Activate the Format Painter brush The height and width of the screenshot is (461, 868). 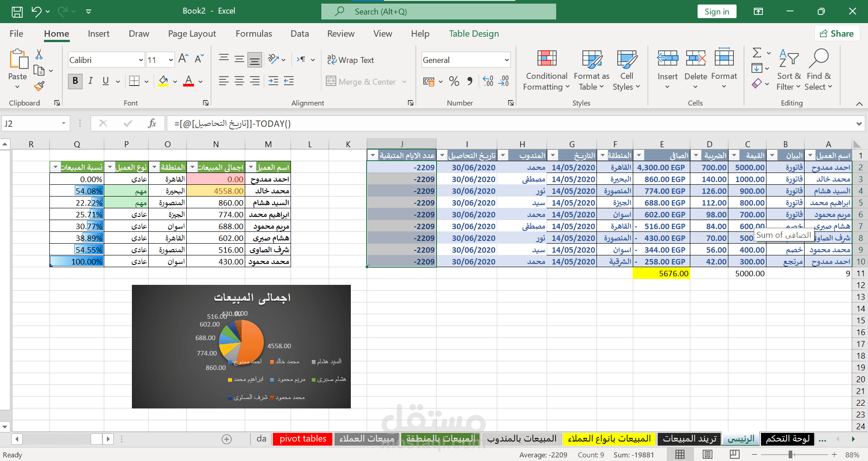click(x=39, y=86)
